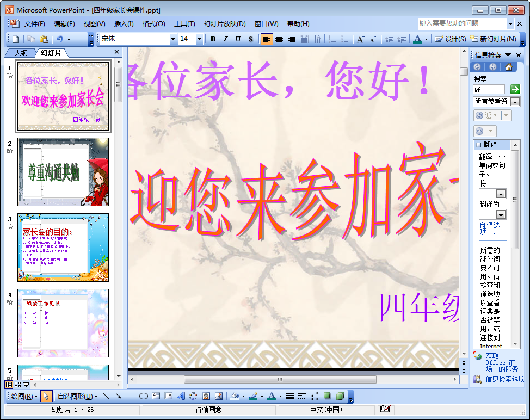
Task: Open the 幻灯片放映(D) menu
Action: 225,23
